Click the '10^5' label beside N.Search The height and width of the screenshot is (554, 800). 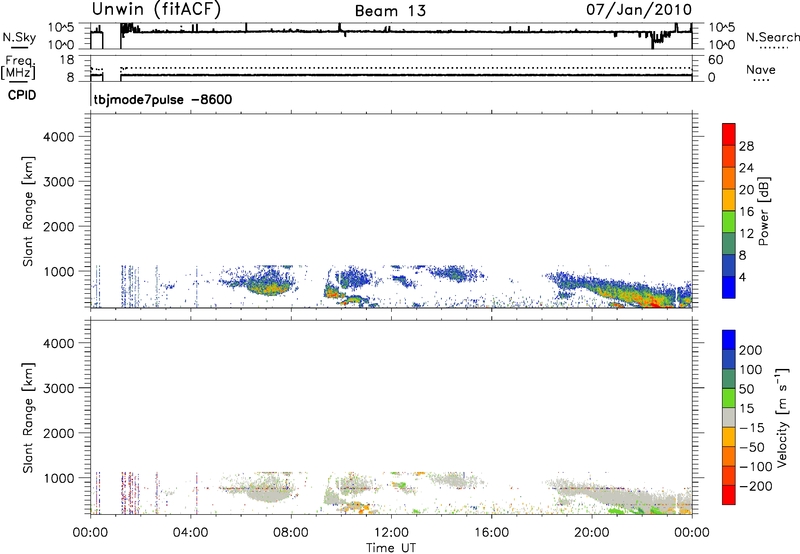point(722,28)
